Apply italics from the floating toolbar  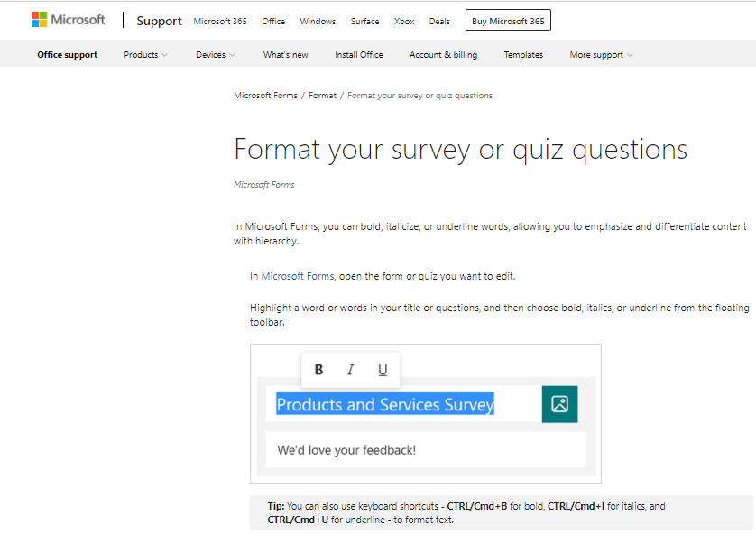350,369
